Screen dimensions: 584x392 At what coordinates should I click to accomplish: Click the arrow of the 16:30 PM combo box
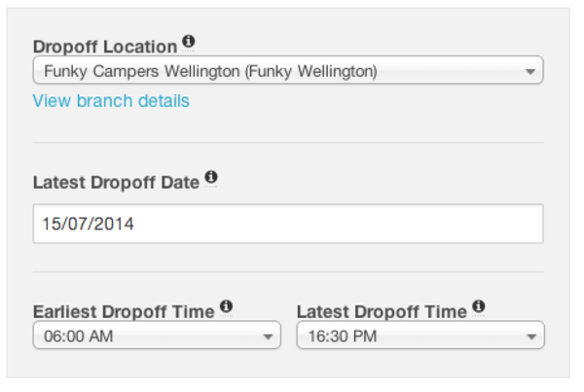point(531,337)
